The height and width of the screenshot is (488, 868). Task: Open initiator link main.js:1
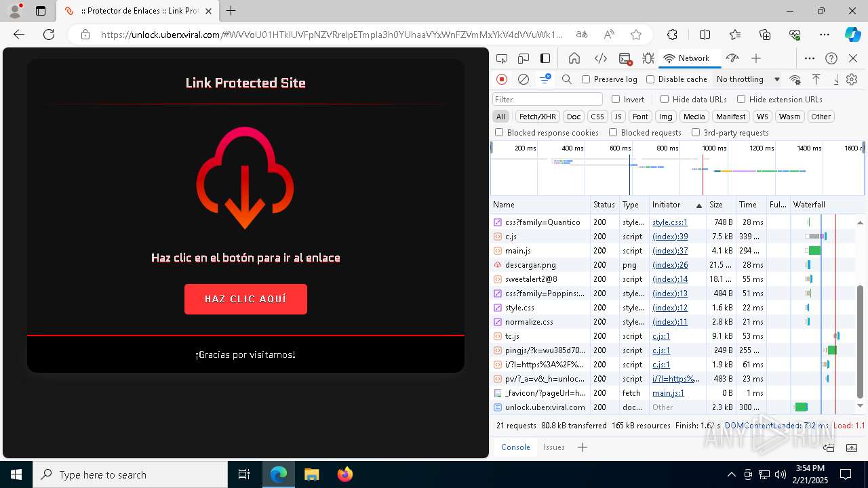[x=668, y=393]
